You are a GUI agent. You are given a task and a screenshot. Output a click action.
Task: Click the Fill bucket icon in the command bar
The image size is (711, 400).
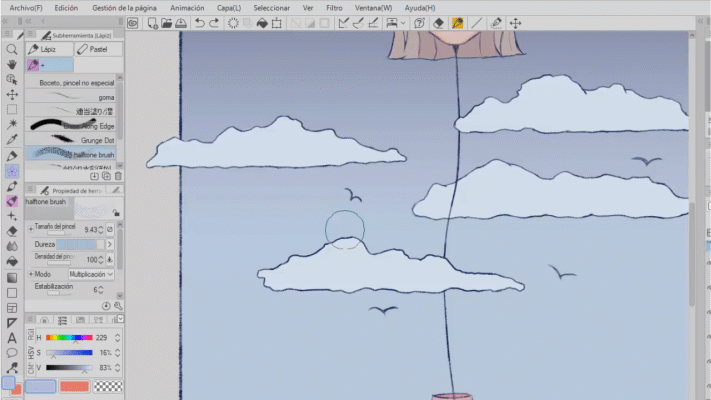tap(262, 23)
